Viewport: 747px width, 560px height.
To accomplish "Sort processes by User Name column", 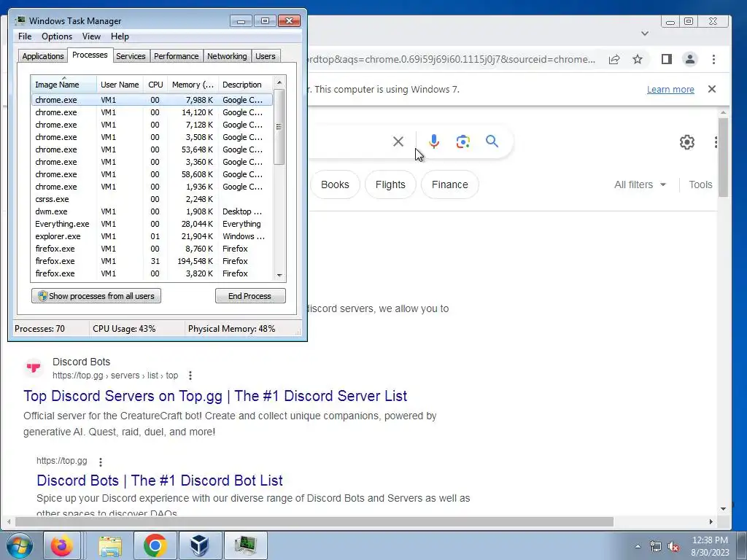I will 120,85.
